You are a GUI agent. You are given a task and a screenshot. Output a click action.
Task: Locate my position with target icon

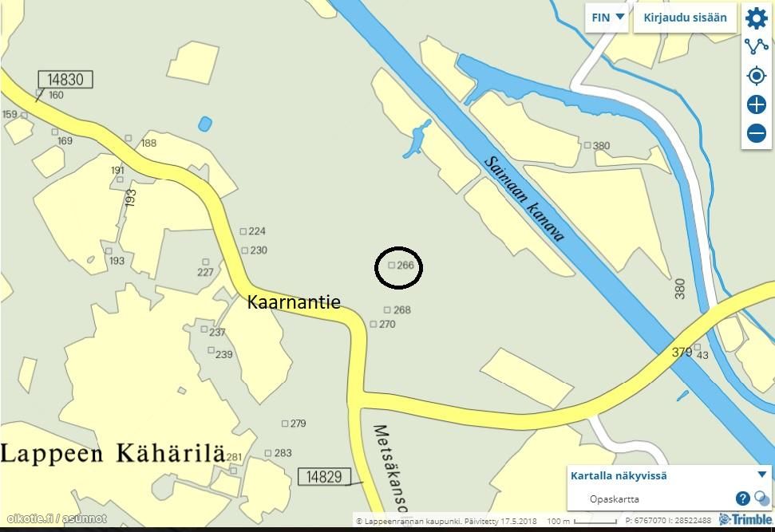(756, 76)
